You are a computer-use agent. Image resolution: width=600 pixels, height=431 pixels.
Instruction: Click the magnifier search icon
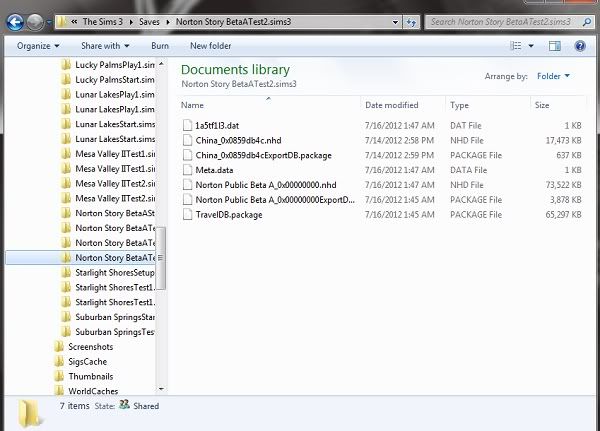click(587, 22)
